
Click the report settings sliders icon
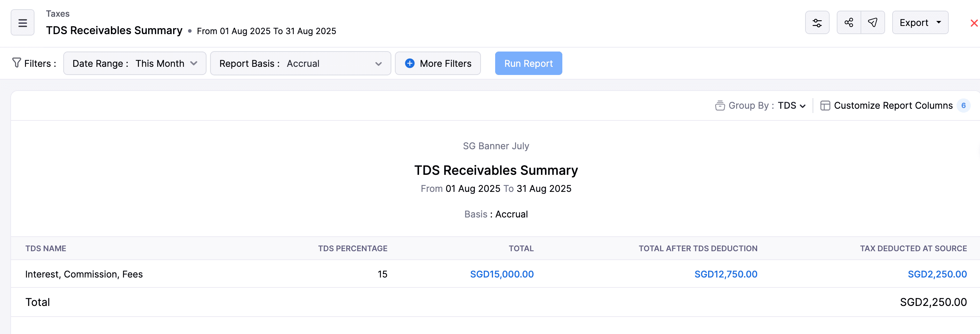(x=817, y=23)
